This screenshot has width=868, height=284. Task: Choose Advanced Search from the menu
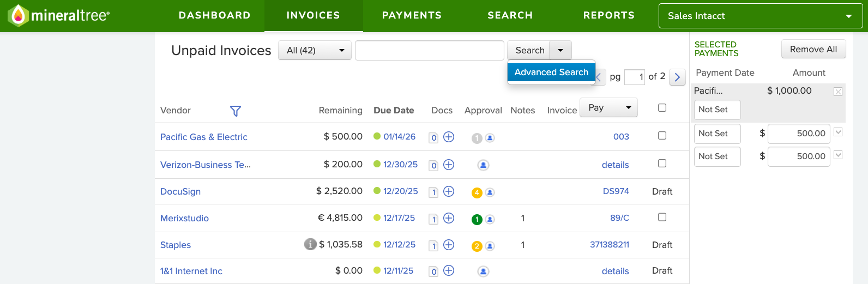pos(551,72)
